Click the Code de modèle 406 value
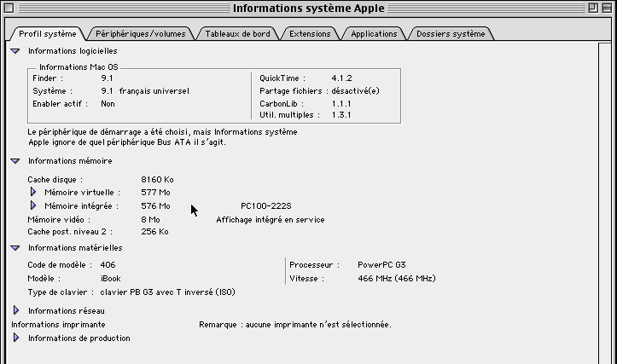 tap(108, 265)
